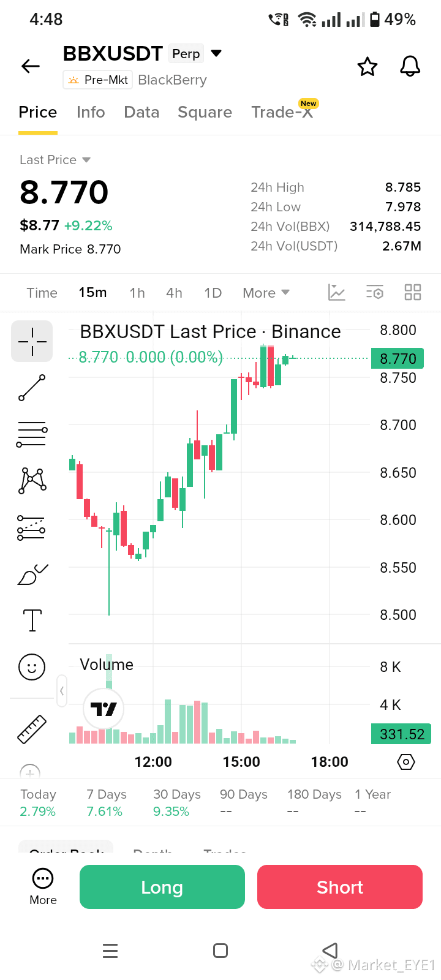Select the 30 Days 9.35% performance
The height and width of the screenshot is (980, 441).
point(177,802)
